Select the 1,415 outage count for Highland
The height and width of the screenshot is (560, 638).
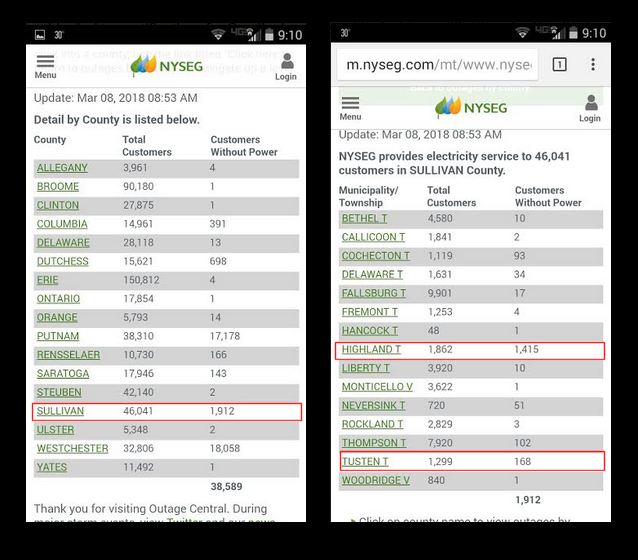(x=526, y=350)
